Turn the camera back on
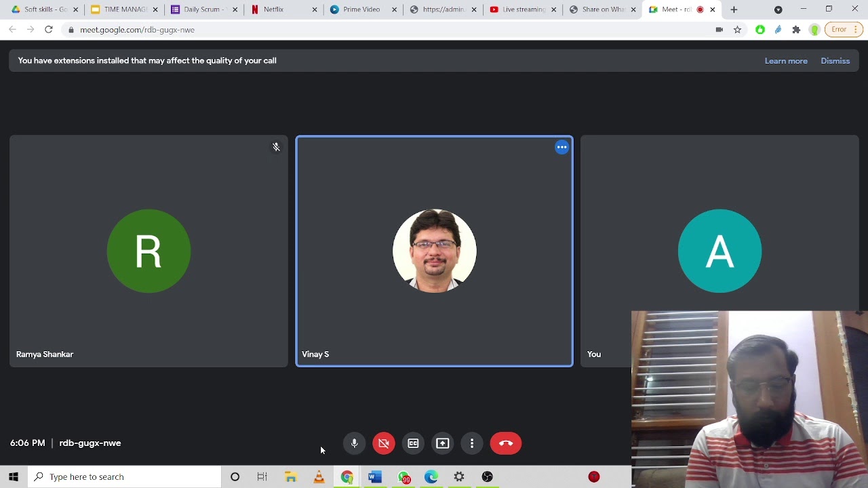Image resolution: width=868 pixels, height=488 pixels. point(384,443)
